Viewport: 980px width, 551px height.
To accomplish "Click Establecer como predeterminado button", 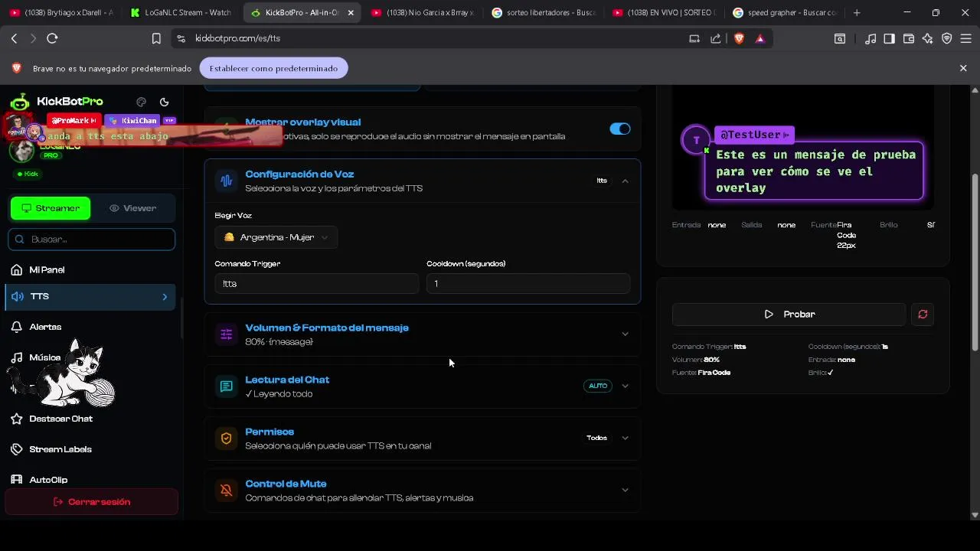I will pyautogui.click(x=273, y=68).
